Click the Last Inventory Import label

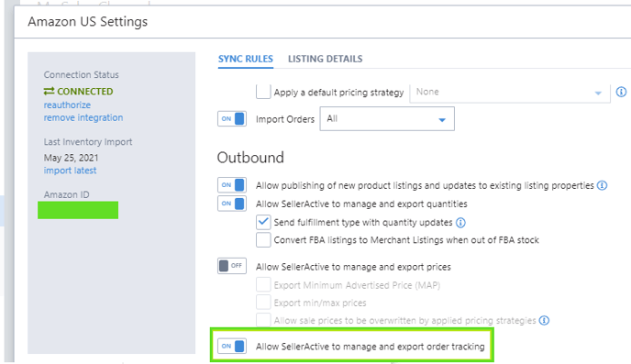(88, 142)
